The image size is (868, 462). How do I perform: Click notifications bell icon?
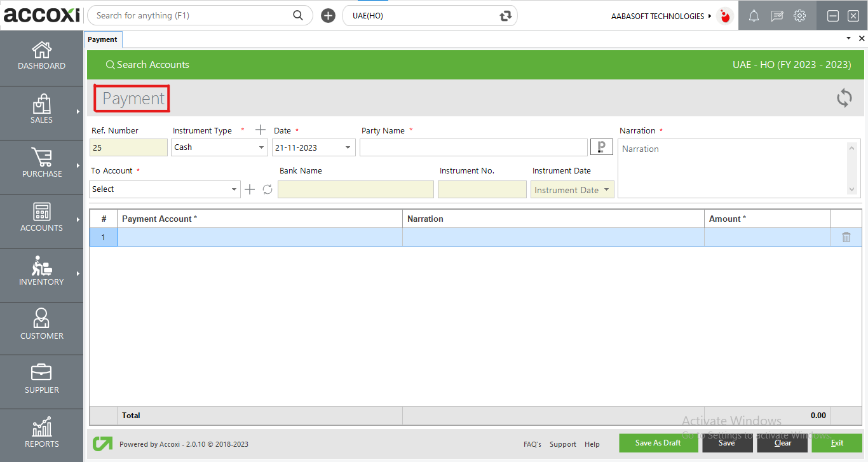point(754,16)
